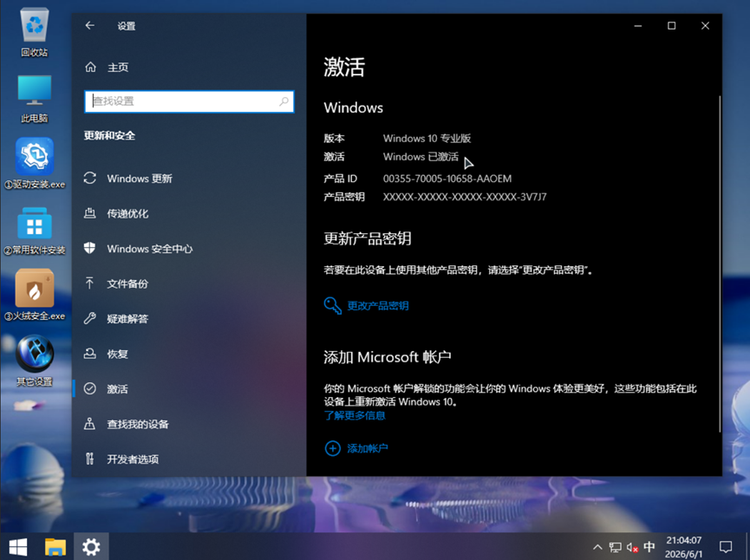Click the search magnifier in 查找设置 box
750x560 pixels.
[x=284, y=101]
